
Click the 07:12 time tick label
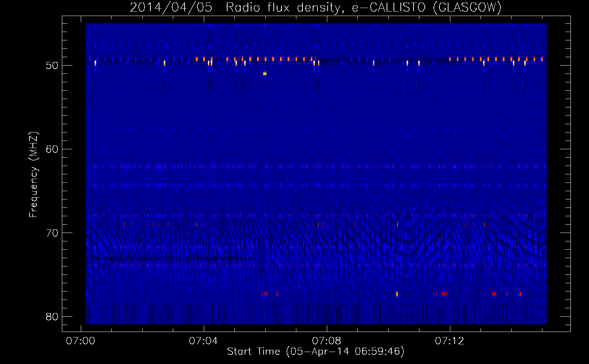(450, 341)
